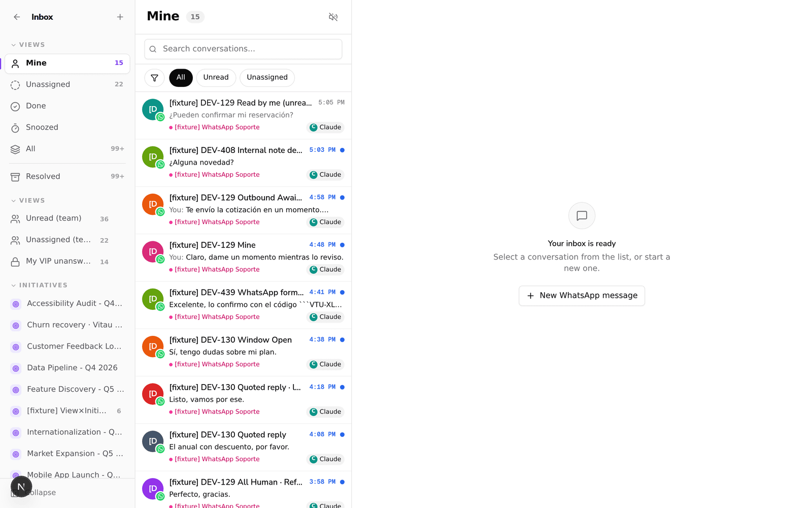Image resolution: width=812 pixels, height=508 pixels.
Task: Open the conversation filter funnel icon
Action: coord(154,78)
